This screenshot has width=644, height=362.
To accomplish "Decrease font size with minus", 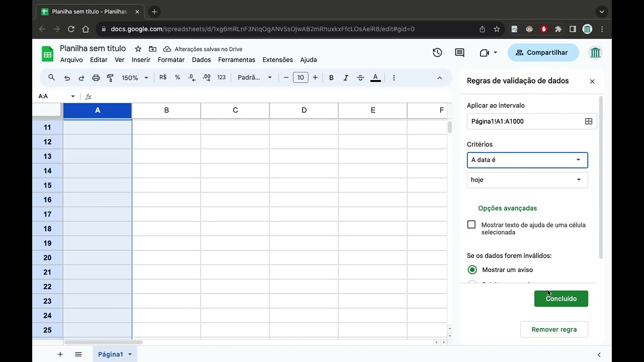I will click(x=286, y=77).
